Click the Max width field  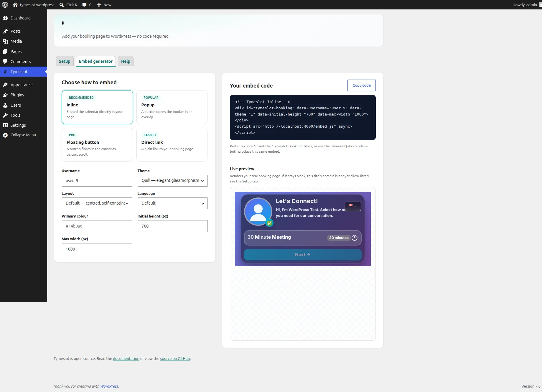(x=97, y=249)
